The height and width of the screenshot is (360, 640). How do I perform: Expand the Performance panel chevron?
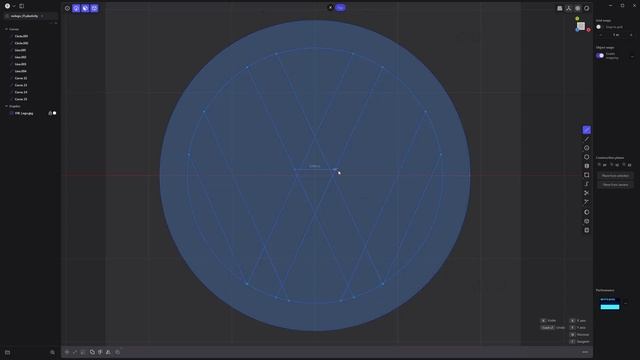point(626,303)
